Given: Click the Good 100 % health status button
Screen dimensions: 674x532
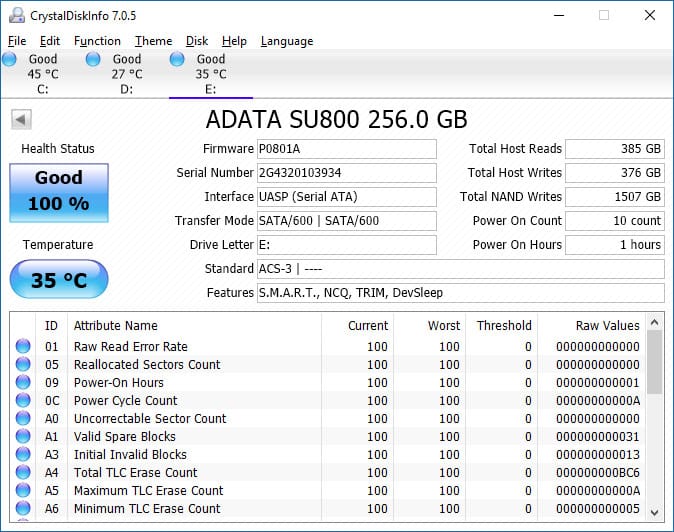Looking at the screenshot, I should pyautogui.click(x=59, y=193).
